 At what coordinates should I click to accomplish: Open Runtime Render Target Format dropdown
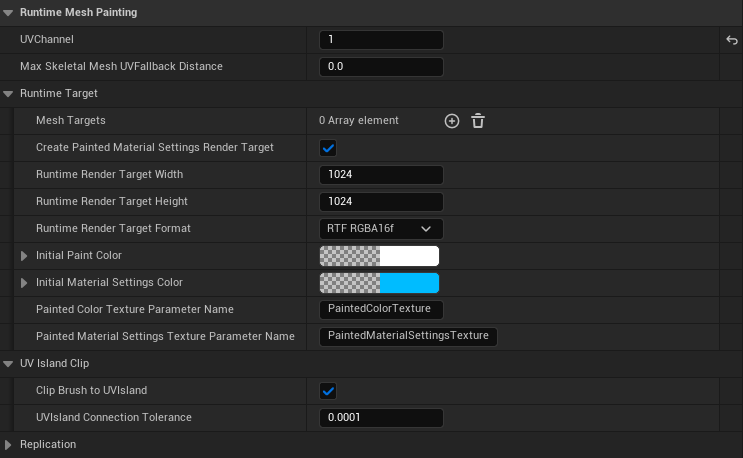click(381, 229)
